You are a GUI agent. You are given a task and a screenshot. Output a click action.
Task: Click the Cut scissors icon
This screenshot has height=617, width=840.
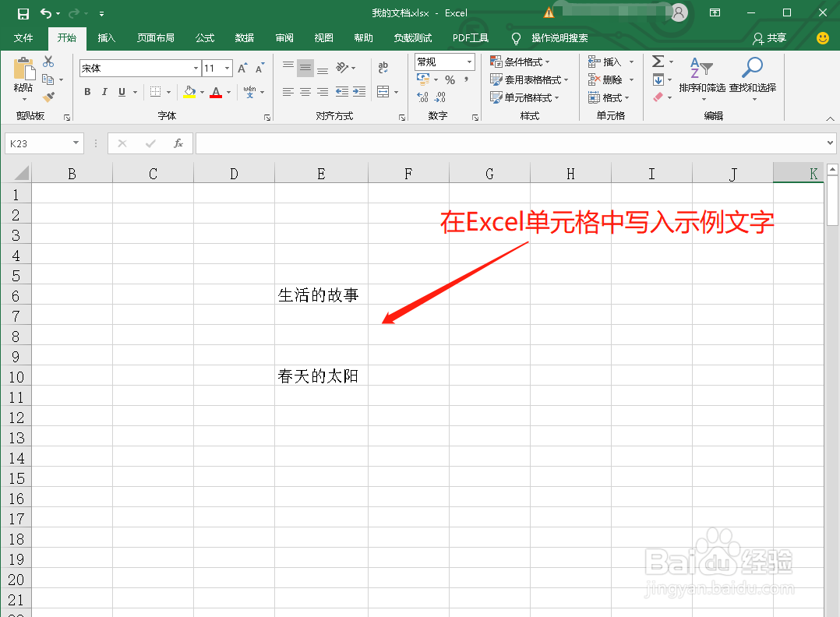point(48,62)
